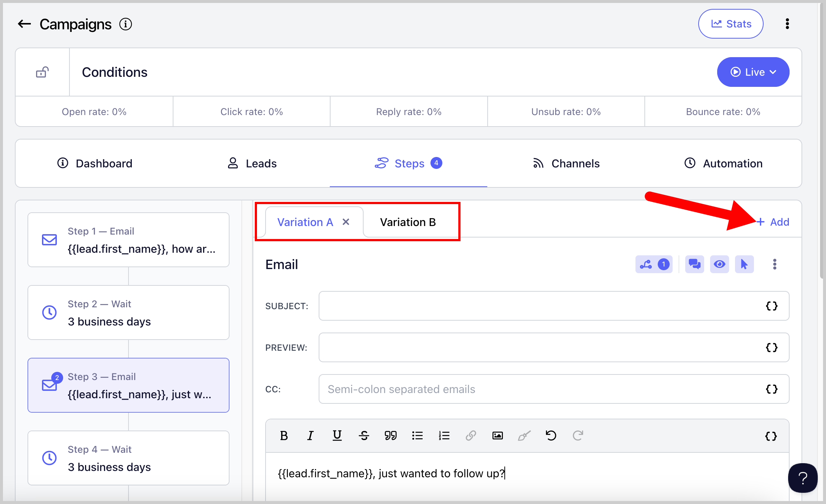Toggle bold formatting in editor toolbar

point(284,436)
